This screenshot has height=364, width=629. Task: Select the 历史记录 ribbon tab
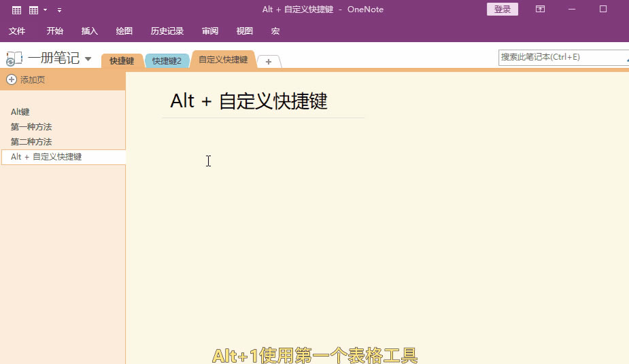[167, 31]
